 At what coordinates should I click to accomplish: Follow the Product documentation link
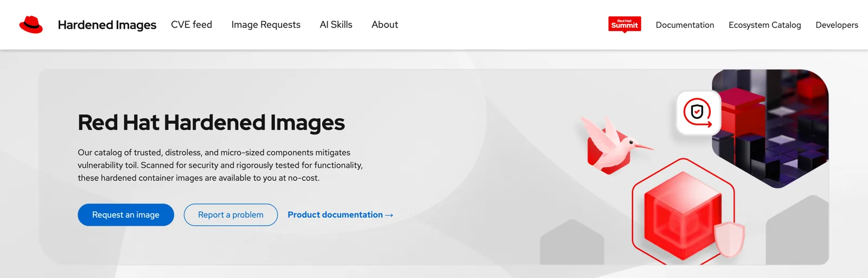pyautogui.click(x=340, y=215)
